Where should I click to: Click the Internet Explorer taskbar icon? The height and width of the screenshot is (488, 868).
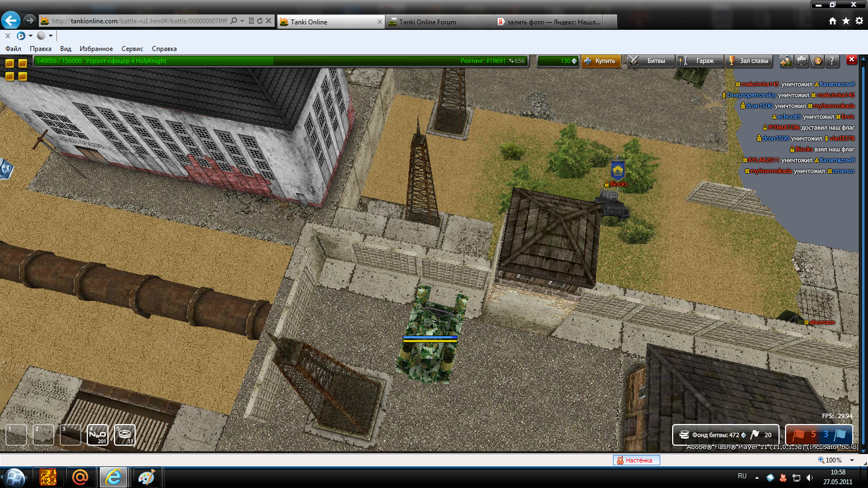click(113, 477)
